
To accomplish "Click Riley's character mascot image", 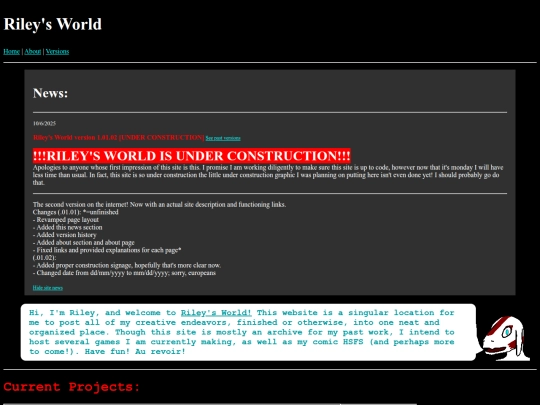I will tap(505, 338).
